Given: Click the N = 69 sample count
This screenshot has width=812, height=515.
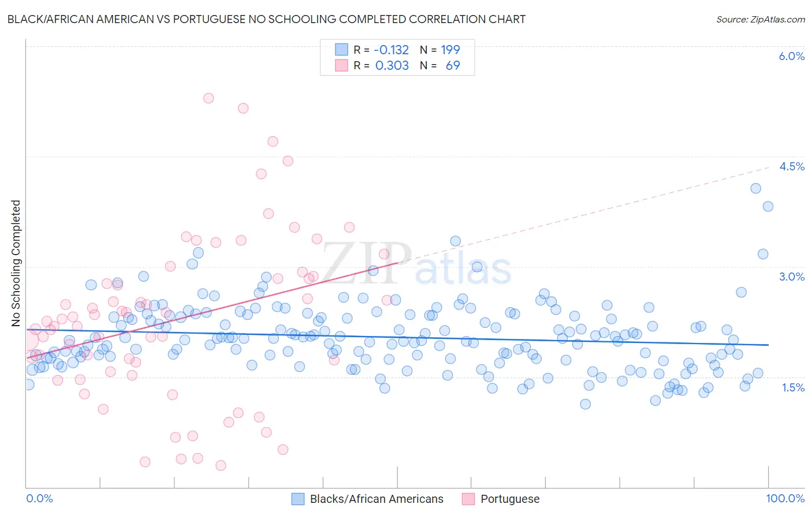Looking at the screenshot, I should (x=440, y=65).
